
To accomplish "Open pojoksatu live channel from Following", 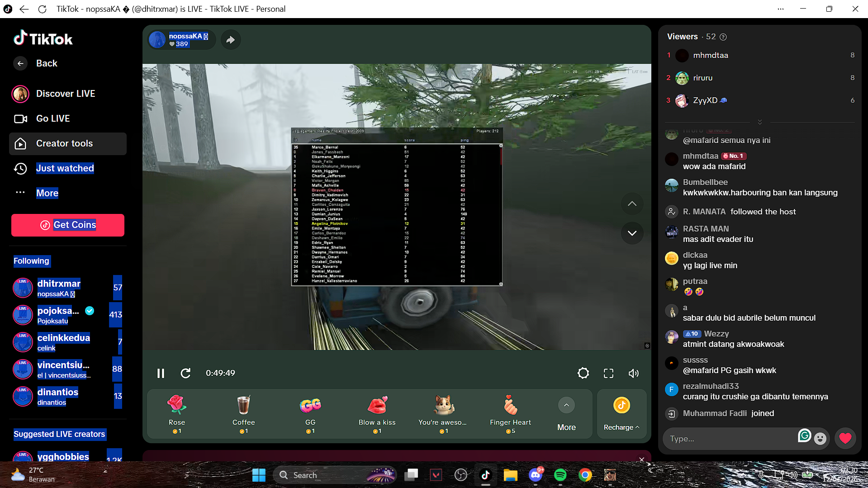I will click(x=68, y=315).
